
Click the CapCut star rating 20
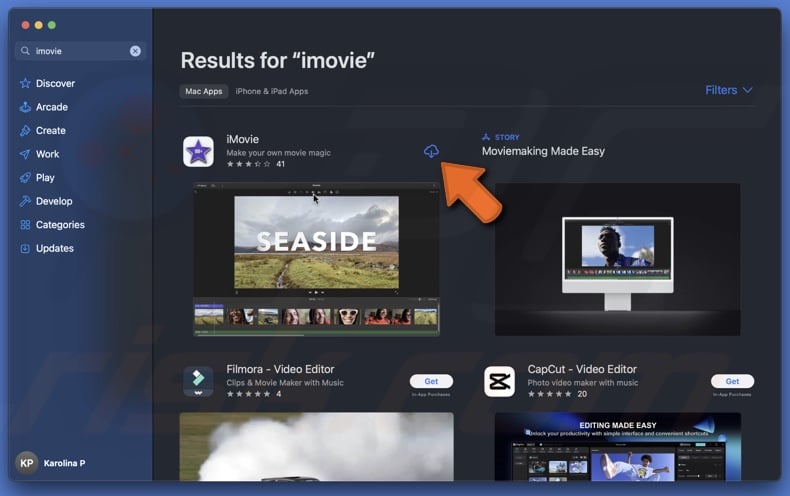[557, 394]
